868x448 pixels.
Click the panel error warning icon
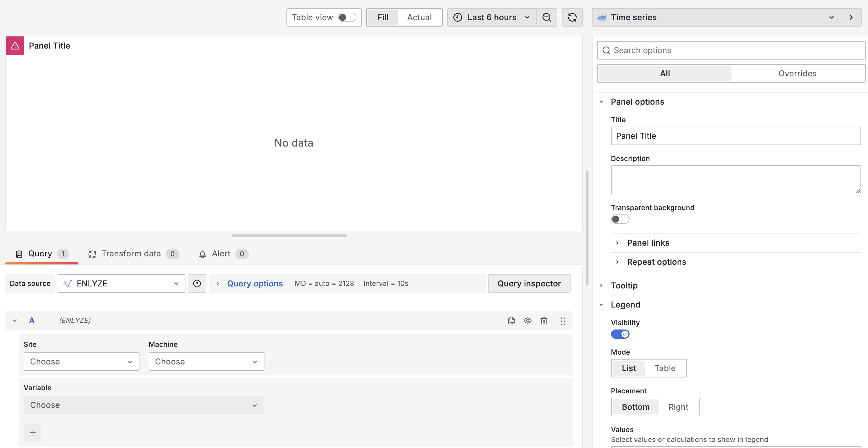pos(15,46)
